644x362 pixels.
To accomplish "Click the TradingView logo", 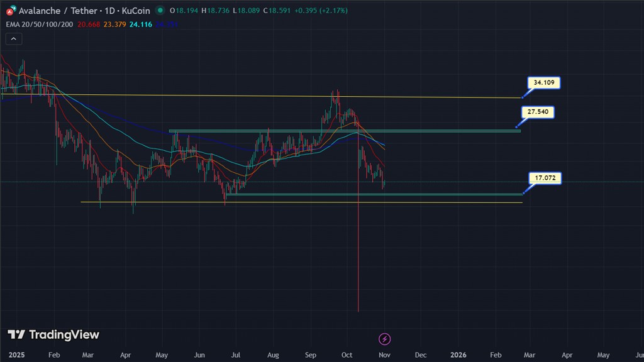I will (x=53, y=335).
